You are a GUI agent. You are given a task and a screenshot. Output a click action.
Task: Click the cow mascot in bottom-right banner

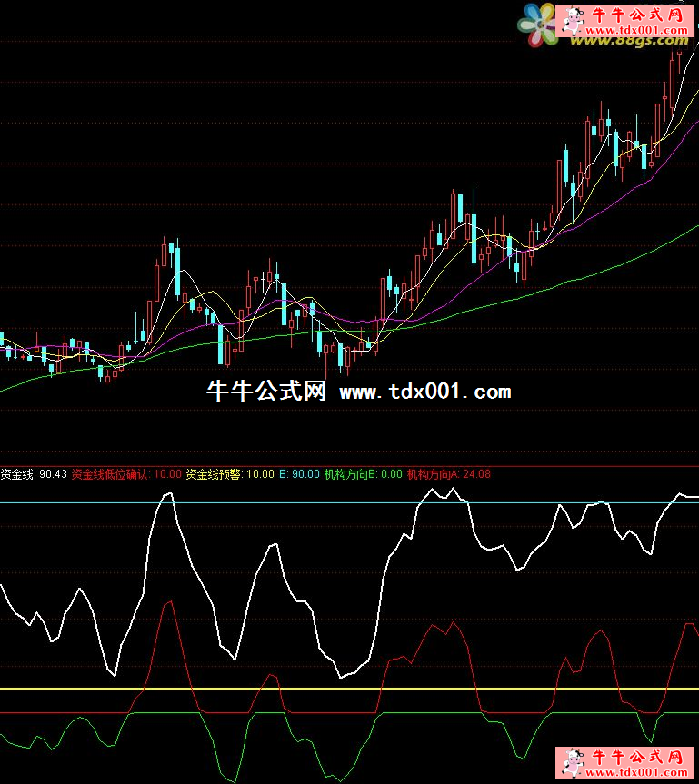tap(572, 762)
